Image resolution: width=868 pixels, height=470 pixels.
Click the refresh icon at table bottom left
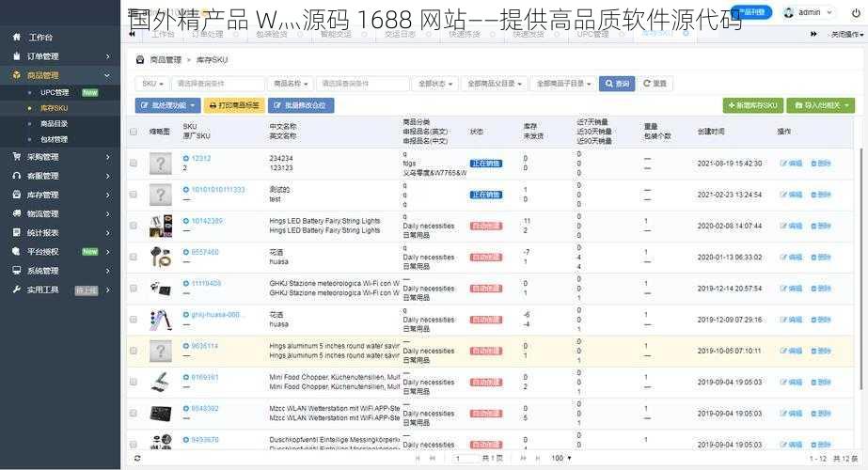(137, 459)
